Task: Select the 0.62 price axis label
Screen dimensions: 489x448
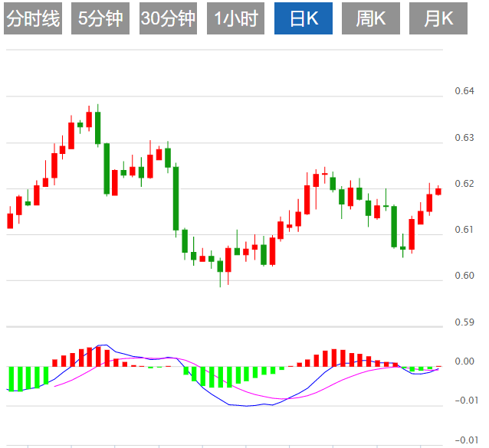Action: pos(464,184)
